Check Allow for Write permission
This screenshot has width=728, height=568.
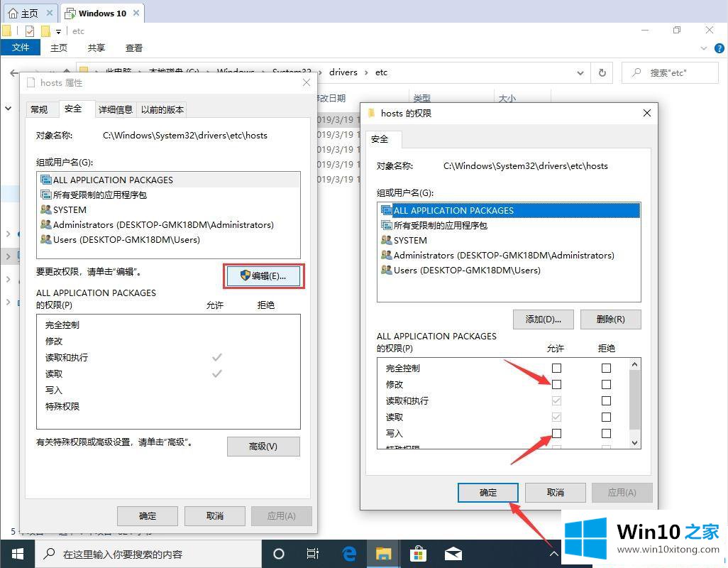tap(556, 433)
